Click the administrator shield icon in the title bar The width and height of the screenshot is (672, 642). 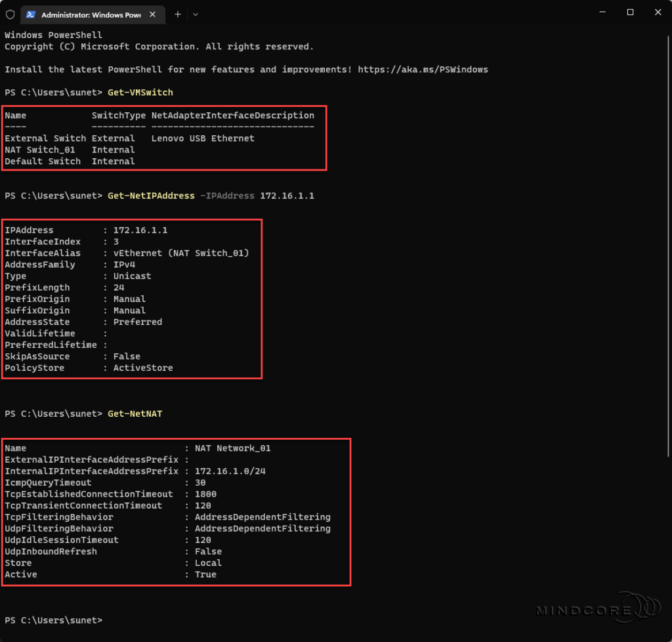10,14
